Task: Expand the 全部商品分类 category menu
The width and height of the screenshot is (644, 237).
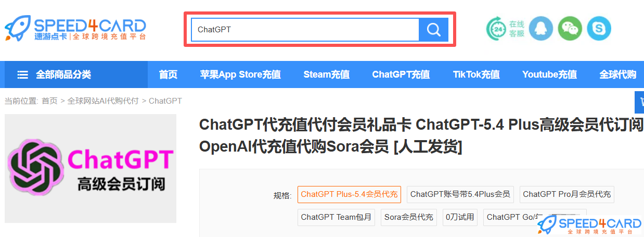Action: pos(76,74)
